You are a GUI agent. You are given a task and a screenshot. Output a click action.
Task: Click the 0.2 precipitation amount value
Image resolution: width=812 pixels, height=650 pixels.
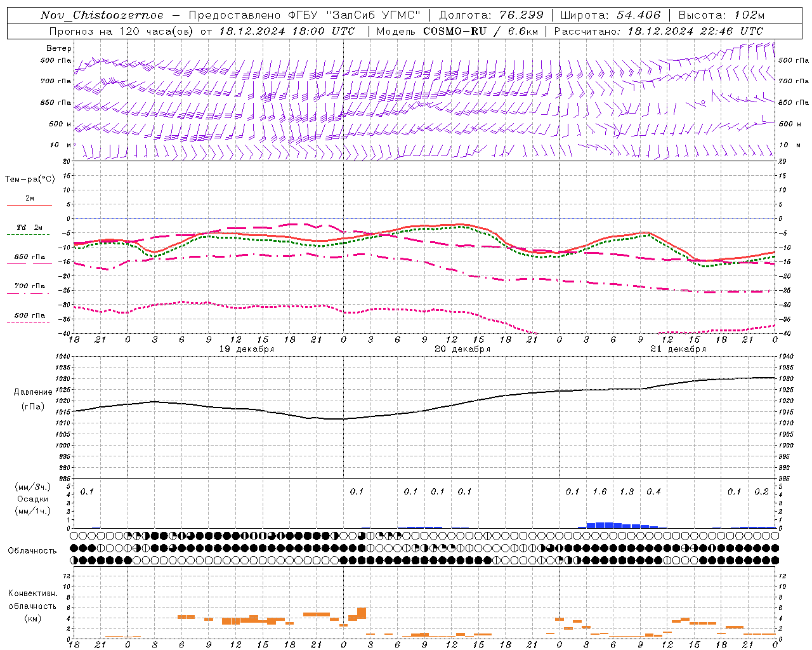(761, 491)
